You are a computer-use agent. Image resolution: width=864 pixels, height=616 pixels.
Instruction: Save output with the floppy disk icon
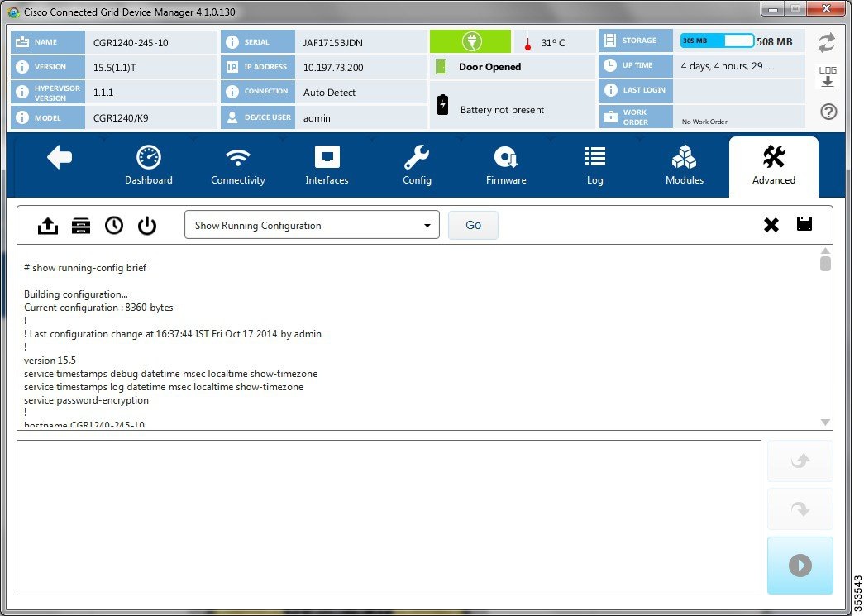[804, 224]
